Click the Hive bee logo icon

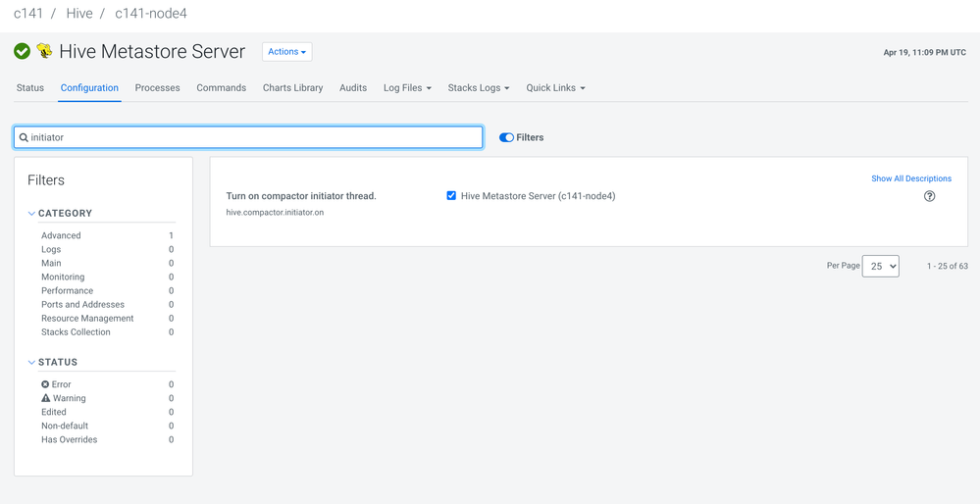click(44, 51)
